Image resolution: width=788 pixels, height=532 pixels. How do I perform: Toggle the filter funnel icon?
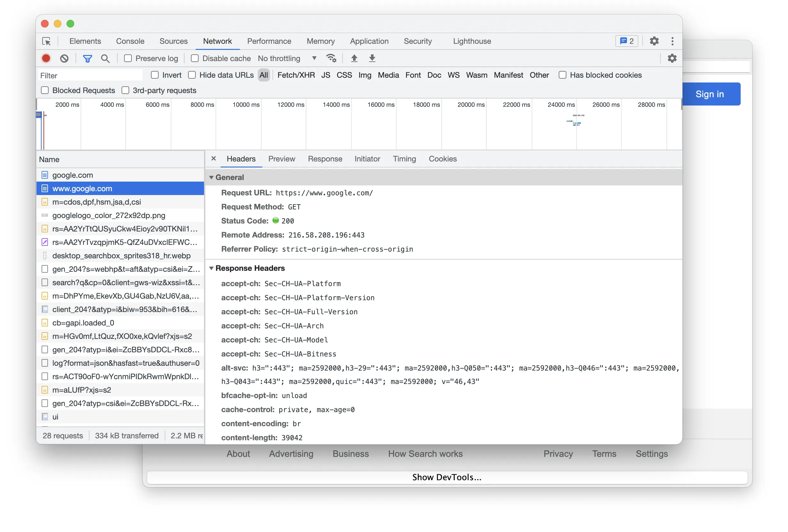[88, 59]
